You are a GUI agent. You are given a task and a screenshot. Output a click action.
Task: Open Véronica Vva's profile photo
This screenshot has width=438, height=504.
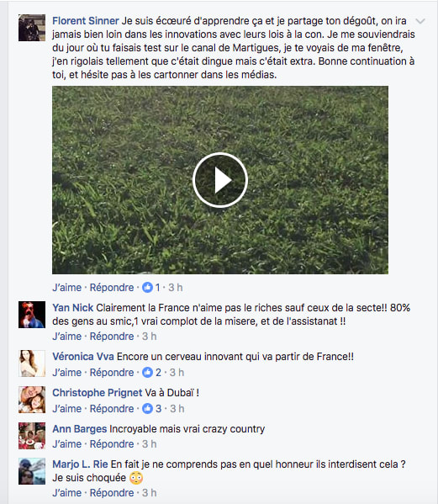pos(32,363)
